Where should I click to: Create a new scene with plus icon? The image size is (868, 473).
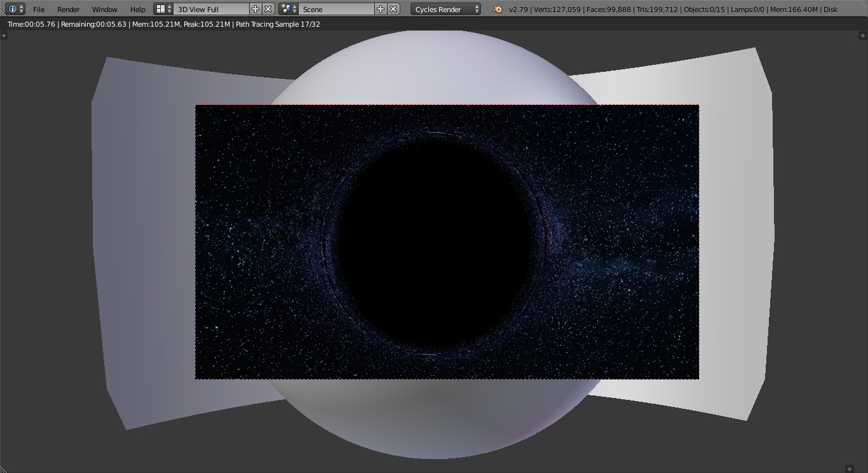382,10
